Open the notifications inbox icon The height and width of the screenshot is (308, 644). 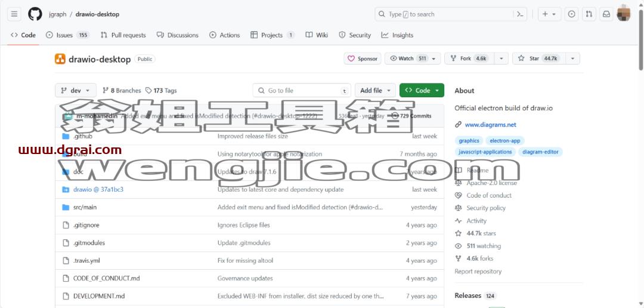[x=606, y=14]
